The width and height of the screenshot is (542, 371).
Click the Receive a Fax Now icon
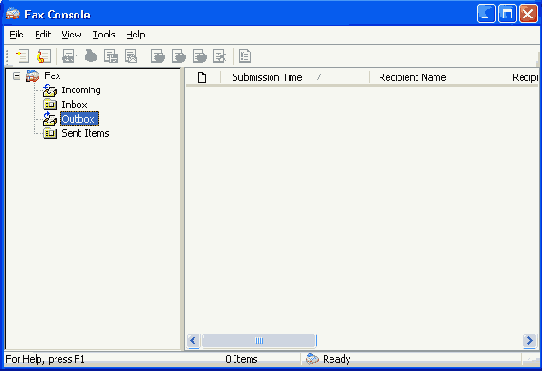[x=44, y=56]
